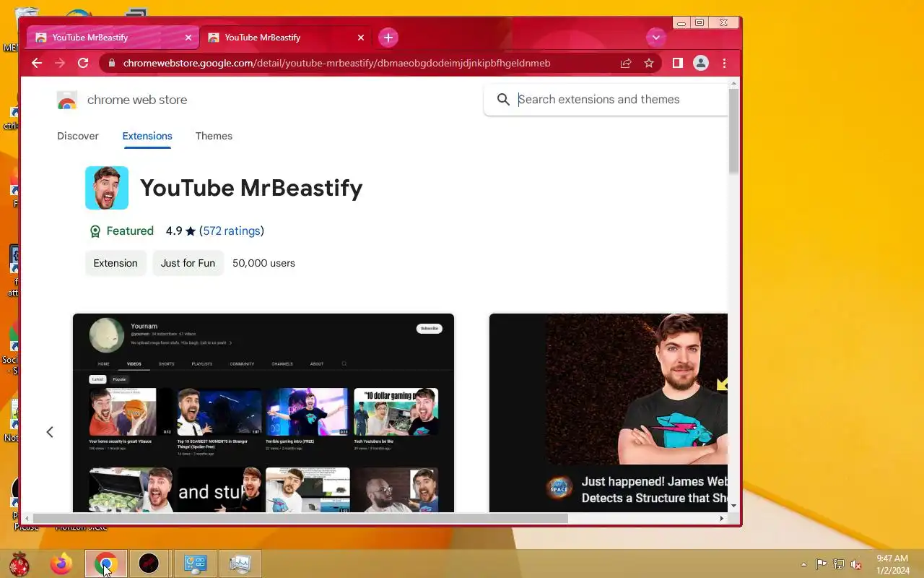Screen dimensions: 924x578
Task: Click the horizontal scrollbar thumb
Action: tap(300, 518)
